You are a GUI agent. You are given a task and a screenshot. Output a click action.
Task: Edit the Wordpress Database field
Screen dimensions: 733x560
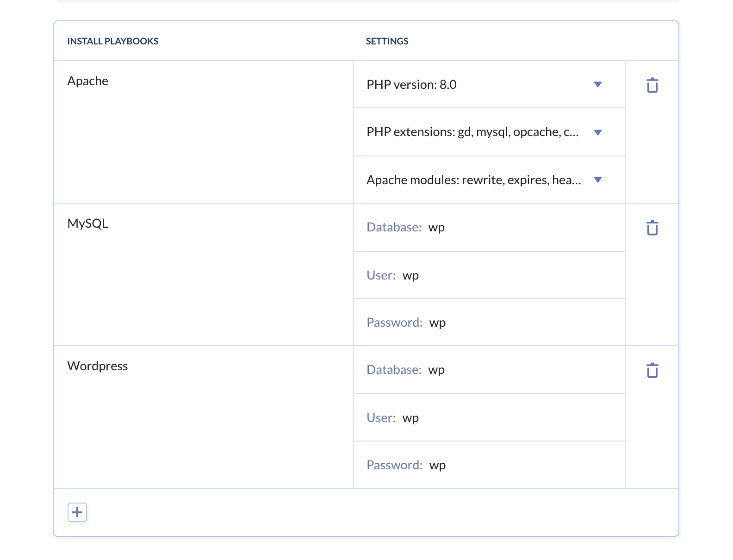point(489,370)
